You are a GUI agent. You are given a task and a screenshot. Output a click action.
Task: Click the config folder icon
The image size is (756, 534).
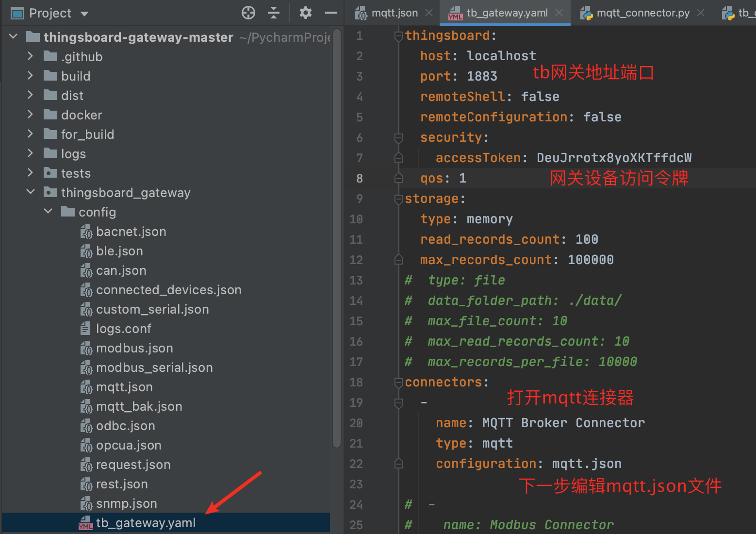pyautogui.click(x=68, y=212)
